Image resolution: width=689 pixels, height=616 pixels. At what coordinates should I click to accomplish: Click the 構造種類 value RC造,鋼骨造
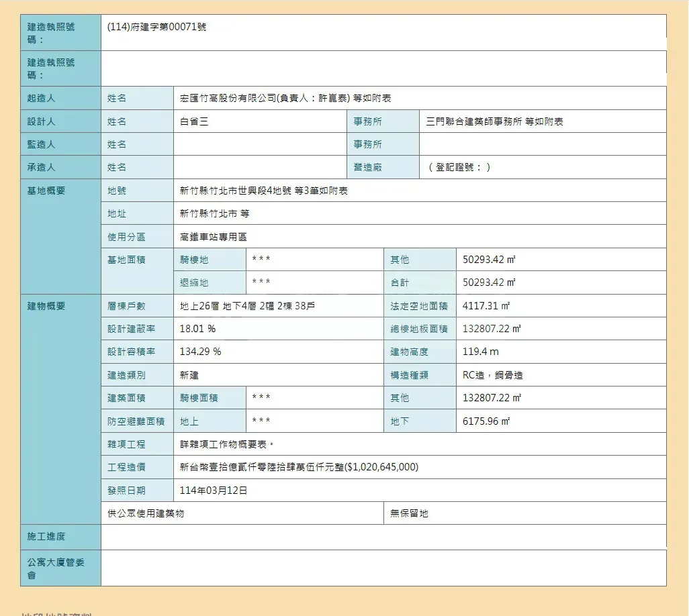[493, 376]
